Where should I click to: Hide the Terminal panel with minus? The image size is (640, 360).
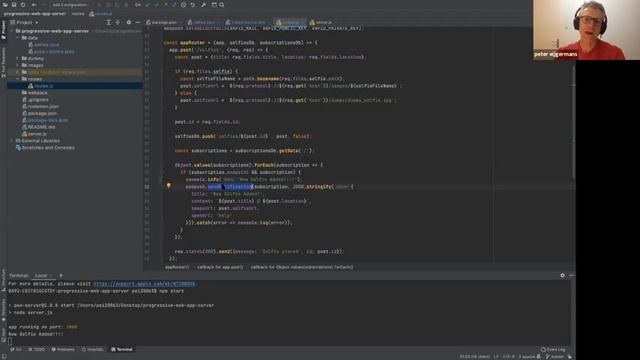tap(571, 276)
